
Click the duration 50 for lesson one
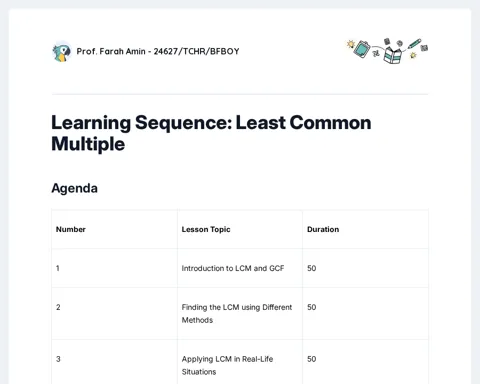click(x=311, y=268)
